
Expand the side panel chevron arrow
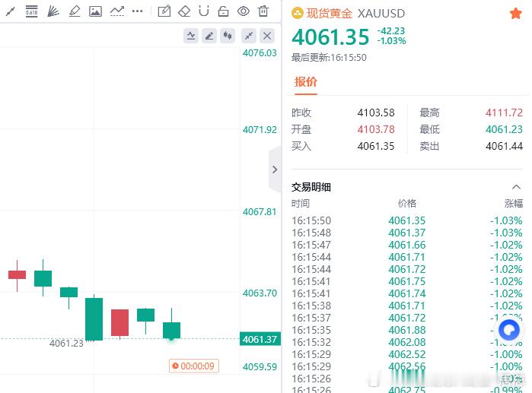(275, 170)
